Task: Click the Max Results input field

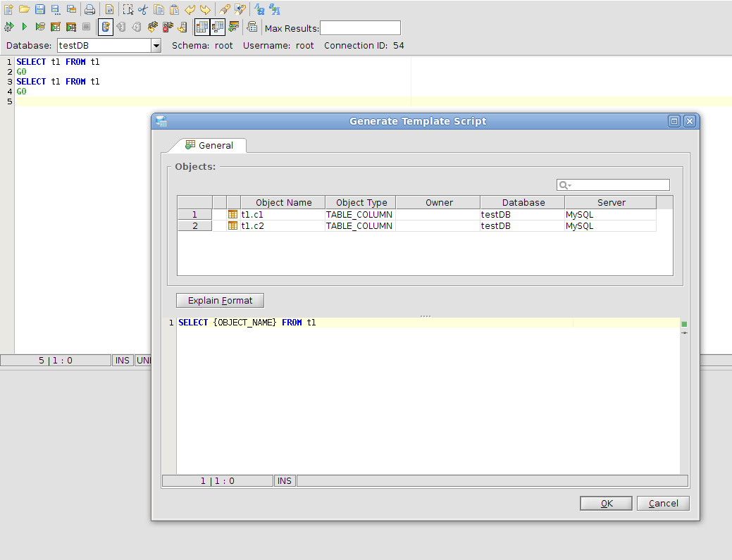Action: (x=361, y=28)
